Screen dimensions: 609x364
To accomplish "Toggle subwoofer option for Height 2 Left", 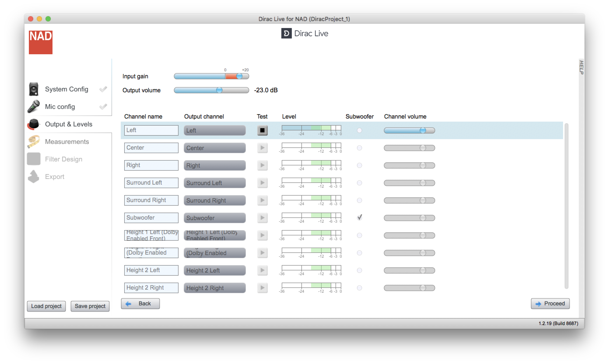I will 359,270.
